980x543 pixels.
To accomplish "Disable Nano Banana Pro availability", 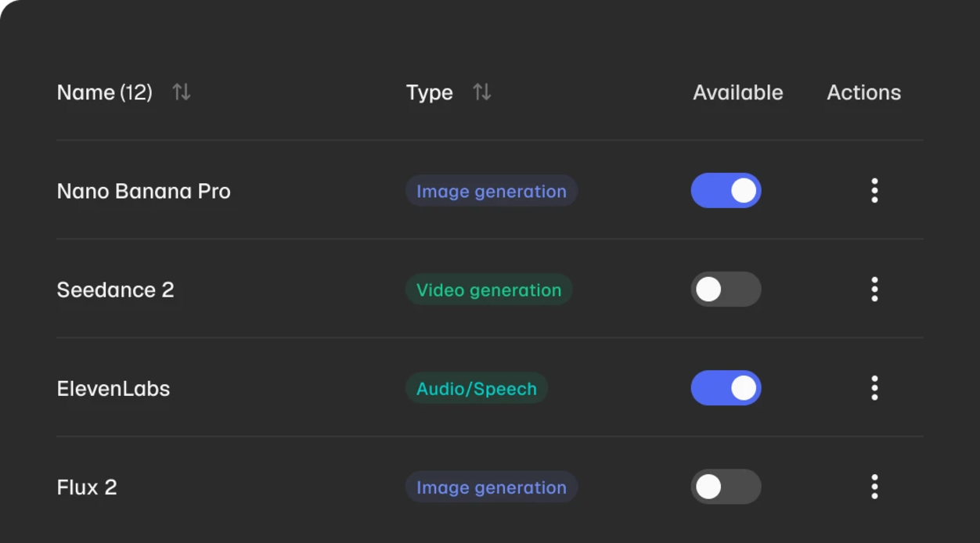I will pyautogui.click(x=726, y=190).
